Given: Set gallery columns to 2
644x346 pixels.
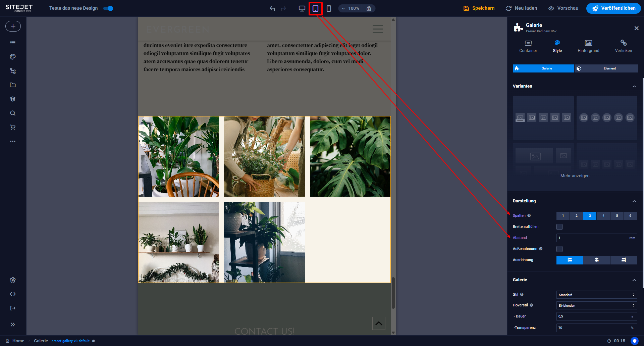Looking at the screenshot, I should pyautogui.click(x=577, y=216).
